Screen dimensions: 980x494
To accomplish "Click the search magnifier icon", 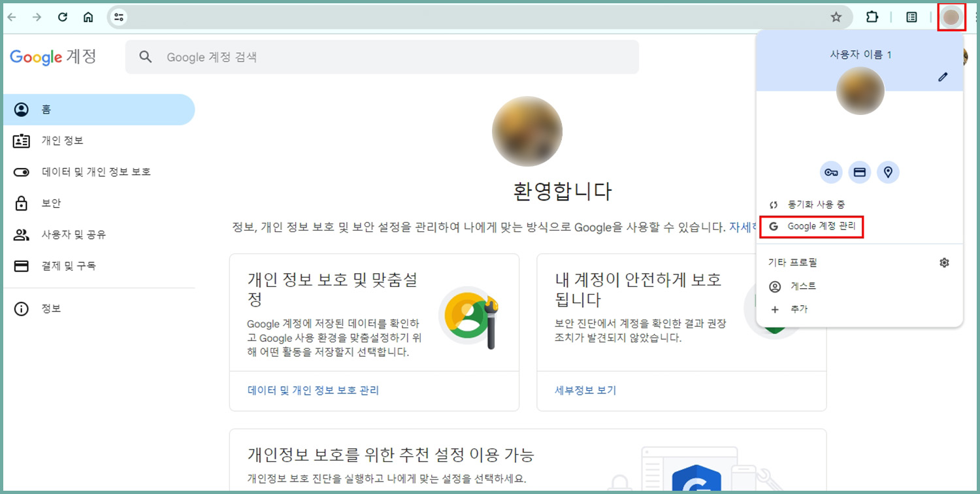I will click(x=146, y=58).
